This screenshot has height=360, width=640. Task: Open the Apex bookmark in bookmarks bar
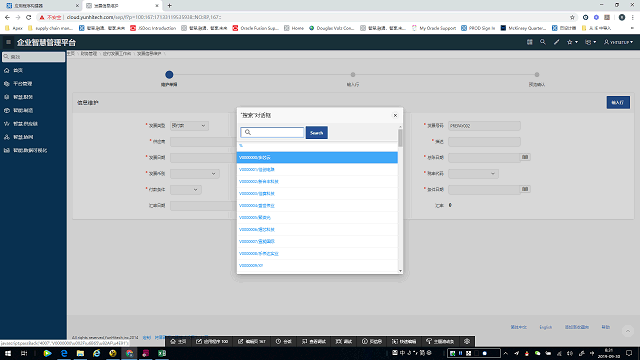[x=14, y=28]
